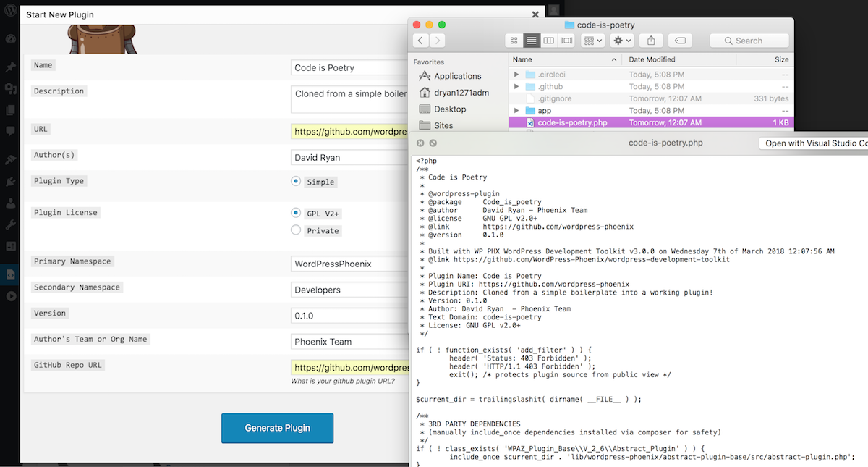Open the Appearance brush sidebar icon
Screen dimensions: 868x467
pyautogui.click(x=10, y=160)
